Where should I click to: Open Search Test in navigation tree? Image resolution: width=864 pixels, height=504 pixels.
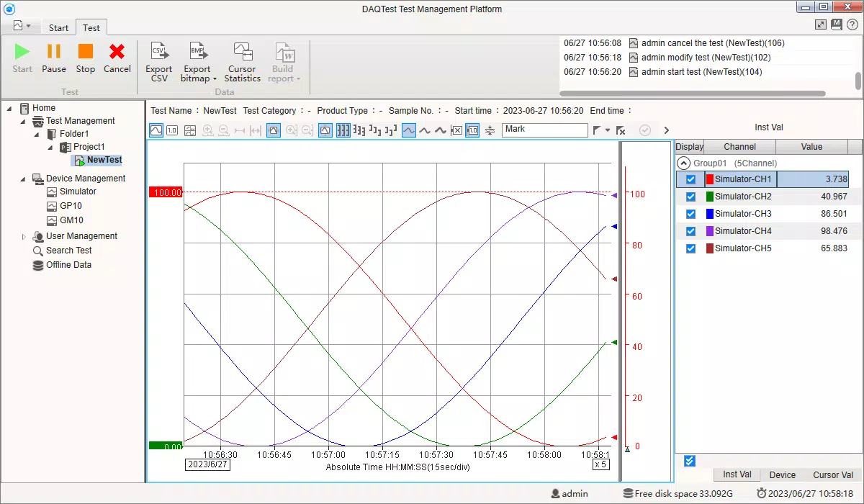pos(69,251)
